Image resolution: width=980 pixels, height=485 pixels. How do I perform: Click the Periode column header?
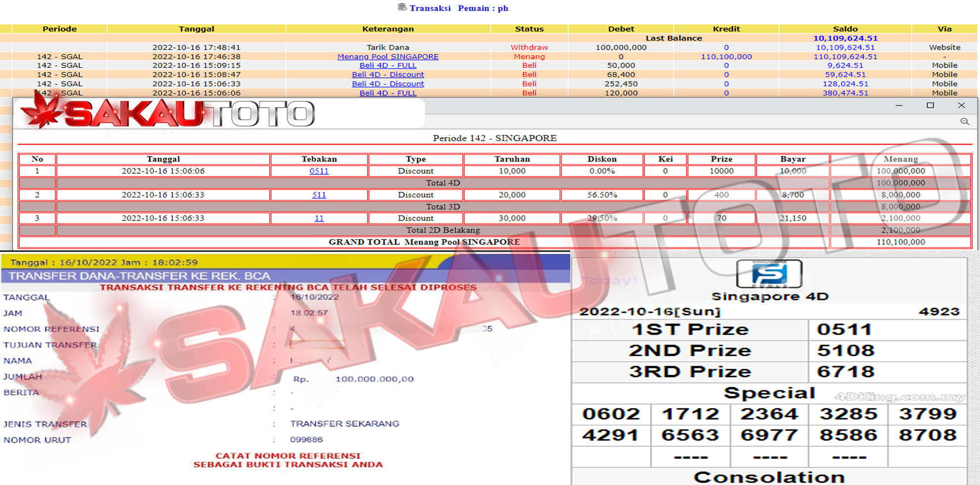[x=59, y=29]
